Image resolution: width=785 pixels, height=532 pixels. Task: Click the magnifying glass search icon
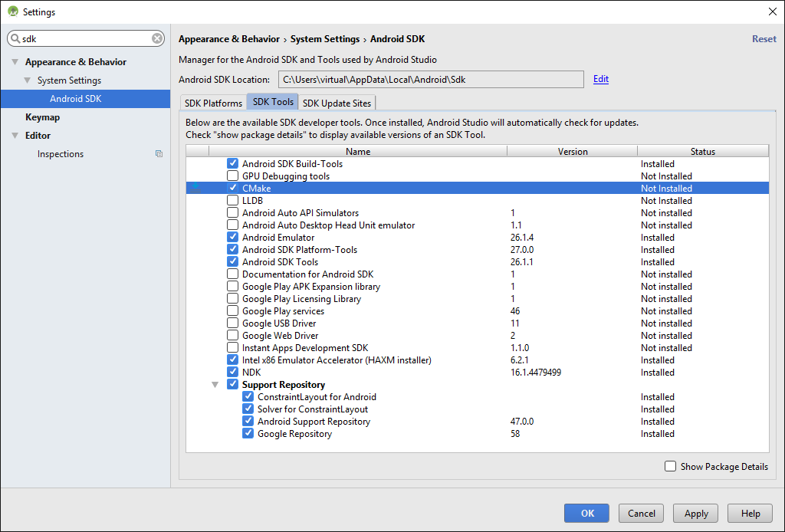coord(15,38)
